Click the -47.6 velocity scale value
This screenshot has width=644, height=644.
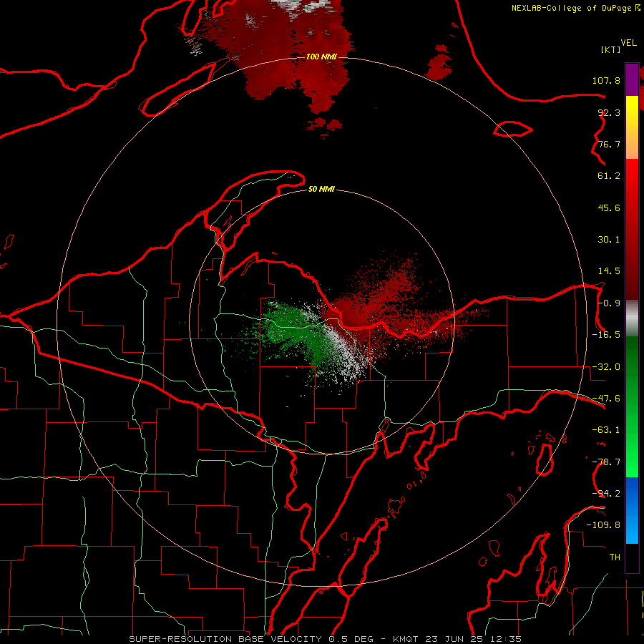606,399
